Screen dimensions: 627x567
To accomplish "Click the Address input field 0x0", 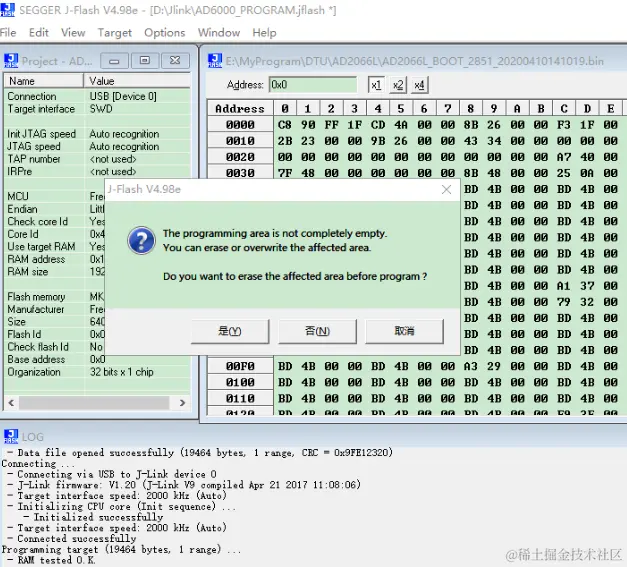I will pyautogui.click(x=313, y=85).
